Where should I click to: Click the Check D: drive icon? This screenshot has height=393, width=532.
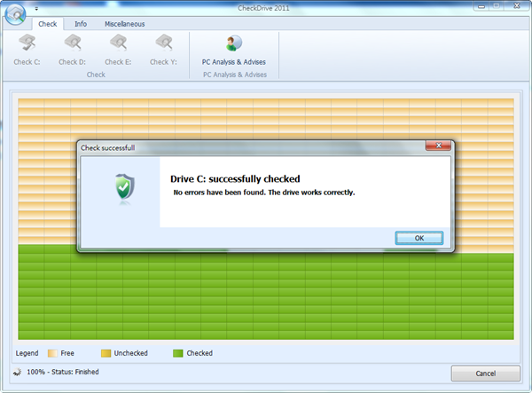click(73, 43)
